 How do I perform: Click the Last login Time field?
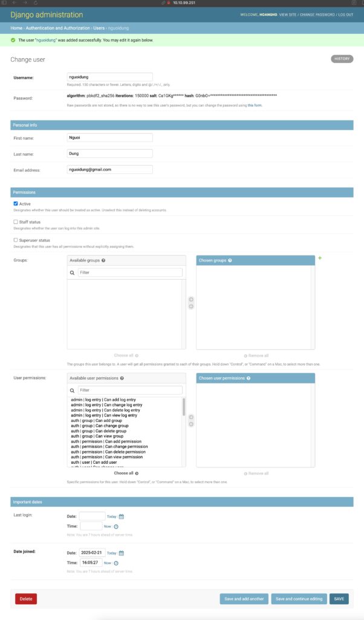tap(91, 526)
